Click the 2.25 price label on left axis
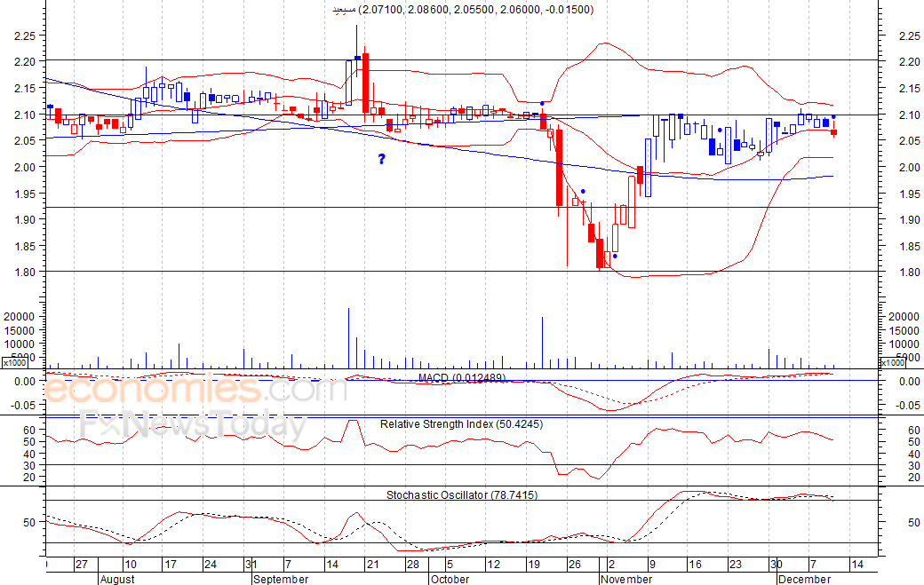The height and width of the screenshot is (585, 924). [26, 36]
